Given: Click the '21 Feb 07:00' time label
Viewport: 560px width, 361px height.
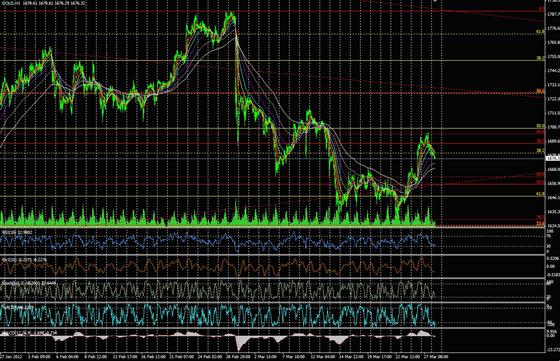Looking at the screenshot, I should [x=181, y=356].
